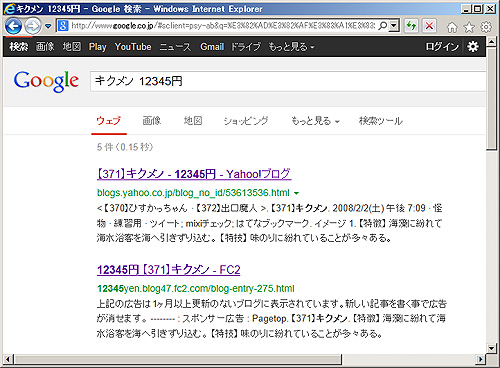Click the horizontal scrollbar right arrow
500x368 pixels.
(x=480, y=359)
